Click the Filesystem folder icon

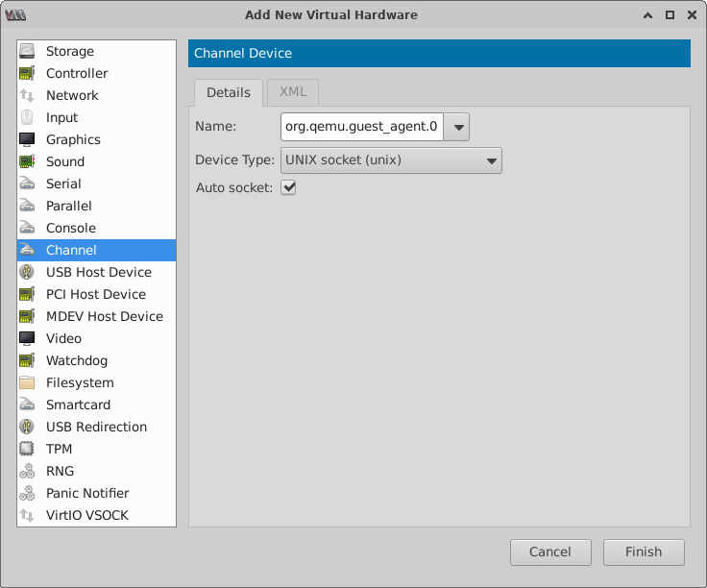tap(28, 382)
